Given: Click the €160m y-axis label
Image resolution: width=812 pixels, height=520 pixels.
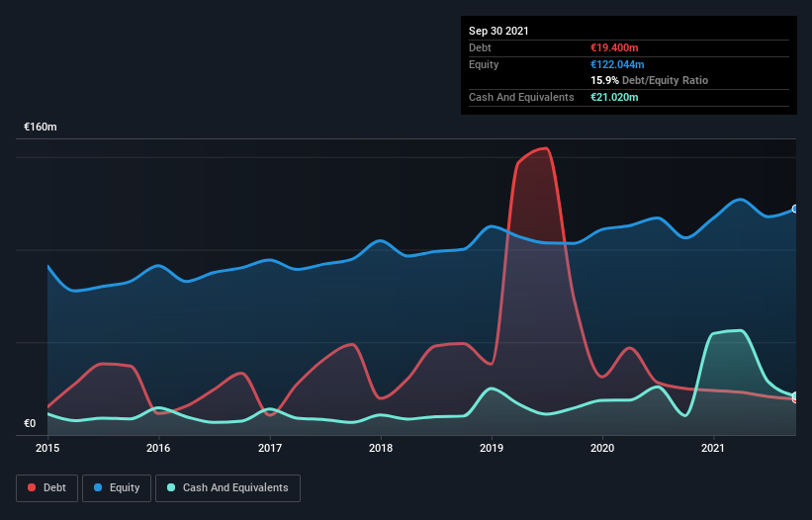Looking at the screenshot, I should click(41, 127).
